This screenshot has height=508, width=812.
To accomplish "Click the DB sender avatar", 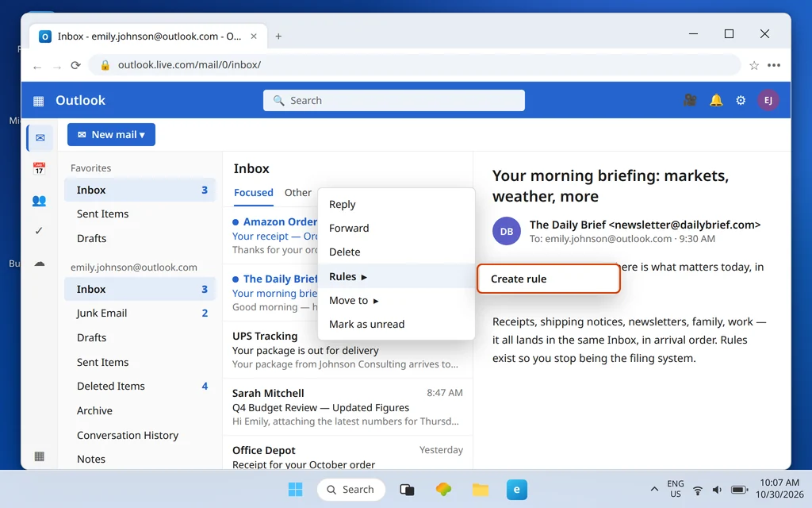I will [507, 231].
